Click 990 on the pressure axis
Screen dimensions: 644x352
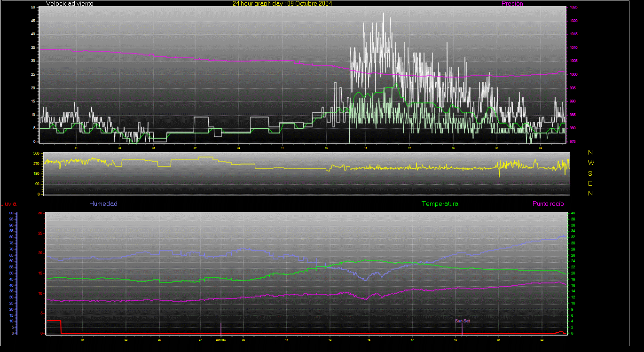pyautogui.click(x=573, y=101)
